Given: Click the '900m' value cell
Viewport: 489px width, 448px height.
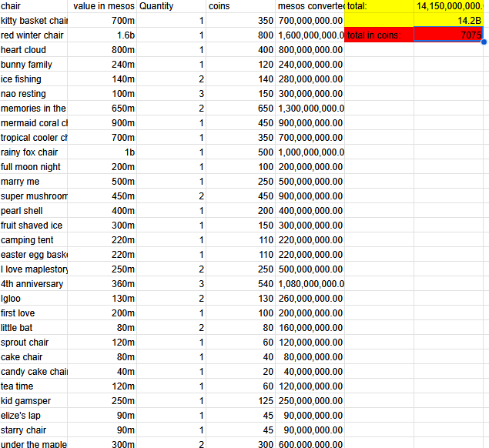Looking at the screenshot, I should (x=102, y=123).
